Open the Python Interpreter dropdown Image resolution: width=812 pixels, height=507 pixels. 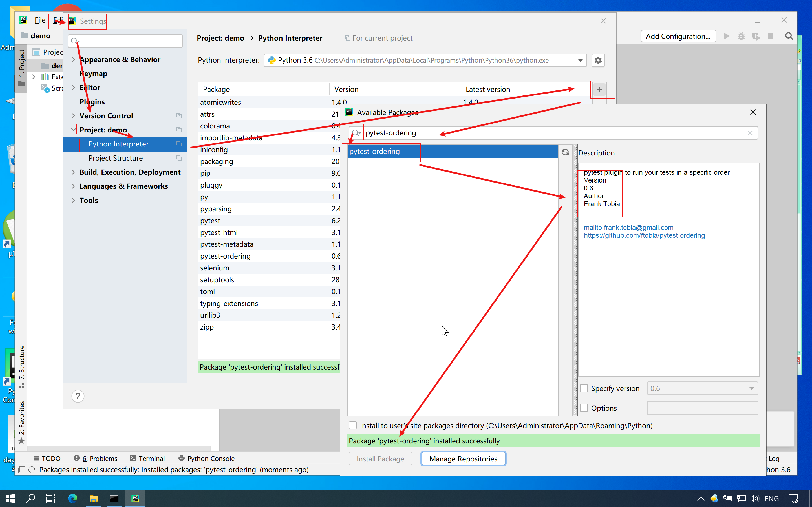point(580,60)
